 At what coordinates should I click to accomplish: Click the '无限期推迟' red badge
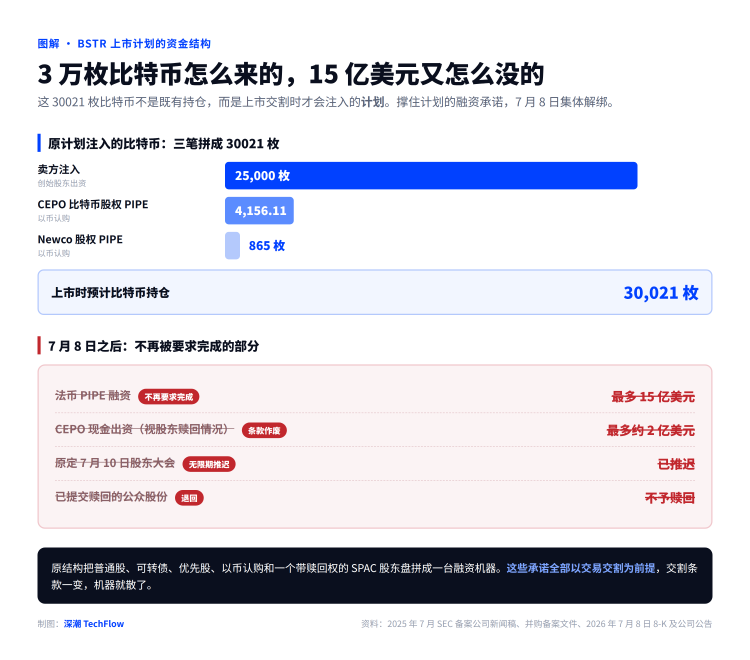pyautogui.click(x=209, y=464)
